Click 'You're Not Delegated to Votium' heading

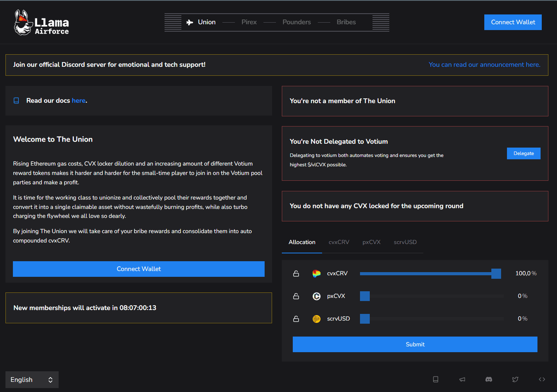coord(339,142)
